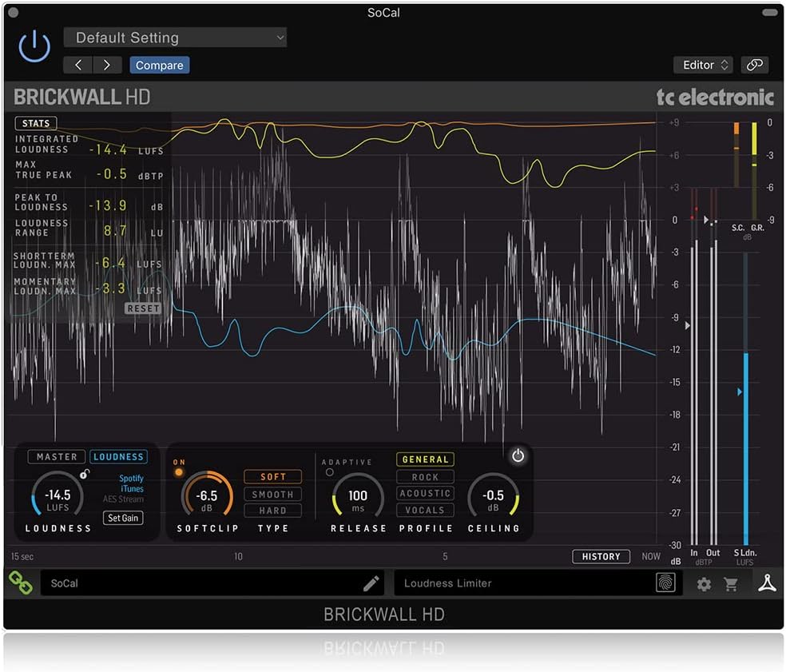Click the TC Electronic tuning-fork logo icon
Viewport: 786px width, 672px height.
pyautogui.click(x=766, y=584)
